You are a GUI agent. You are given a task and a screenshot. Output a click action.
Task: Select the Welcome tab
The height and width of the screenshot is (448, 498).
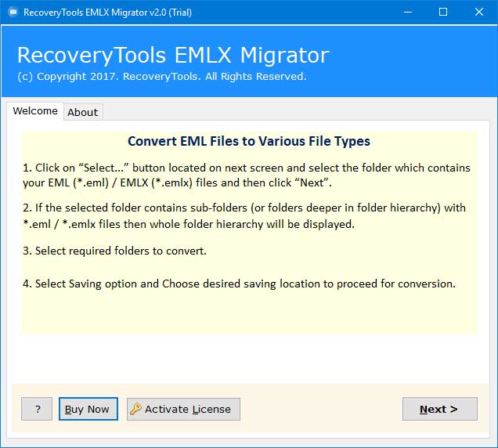point(35,111)
